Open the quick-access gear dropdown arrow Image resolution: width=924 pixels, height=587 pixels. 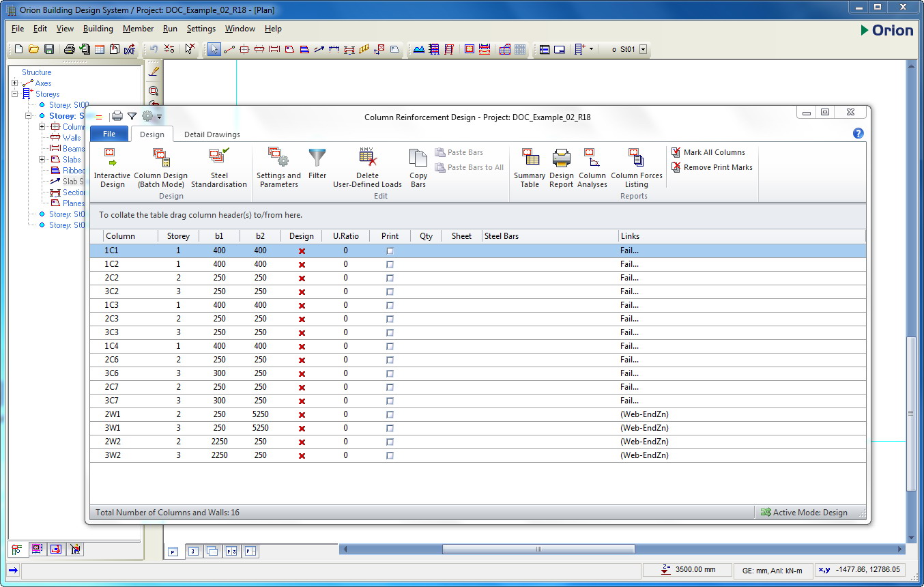pyautogui.click(x=159, y=117)
